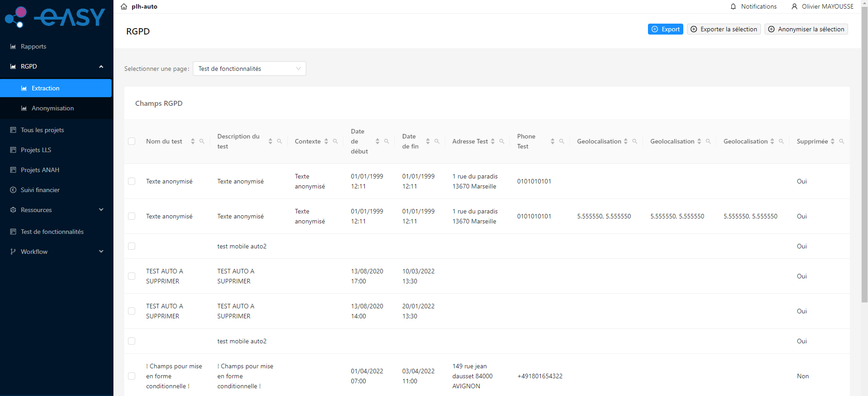Click the EASY logo in sidebar
The image size is (868, 396).
click(55, 17)
